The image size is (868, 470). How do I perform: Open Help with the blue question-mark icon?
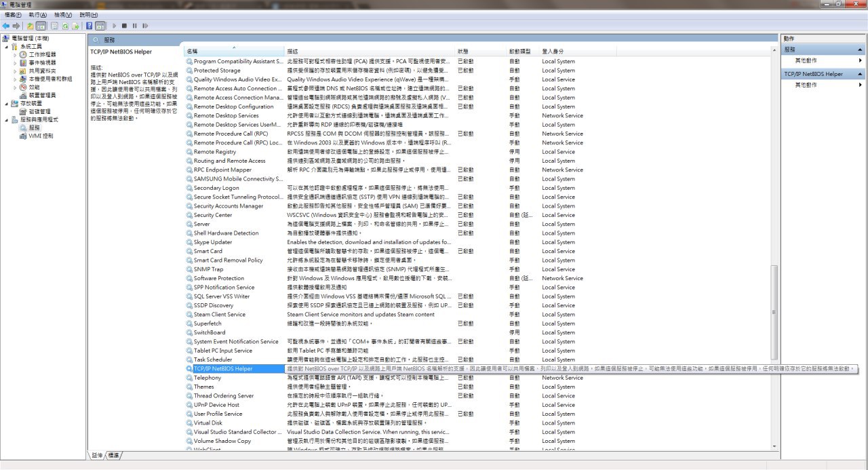click(90, 26)
